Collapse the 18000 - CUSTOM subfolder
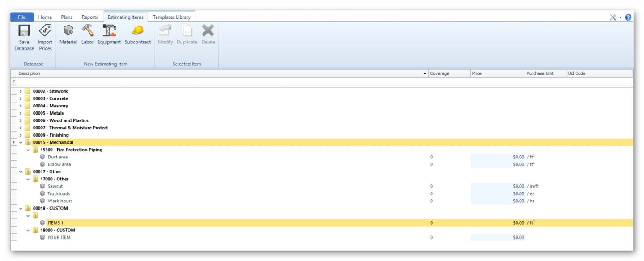644x261 pixels. 28,230
